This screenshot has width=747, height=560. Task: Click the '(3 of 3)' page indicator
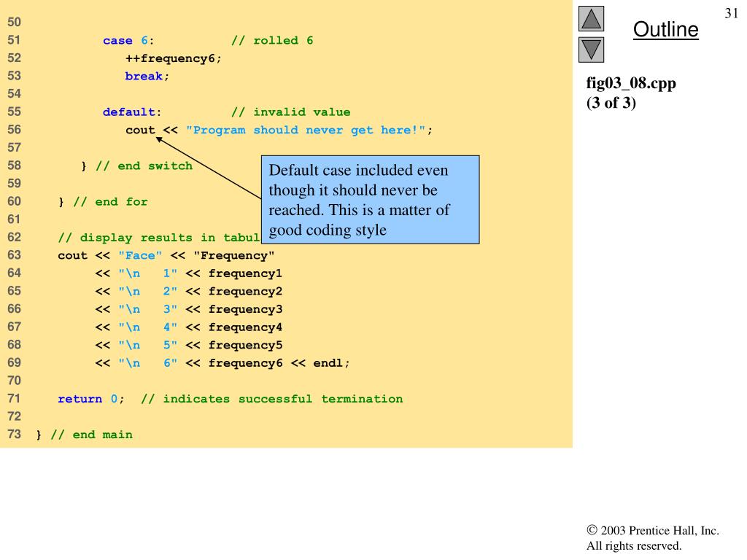tap(611, 103)
